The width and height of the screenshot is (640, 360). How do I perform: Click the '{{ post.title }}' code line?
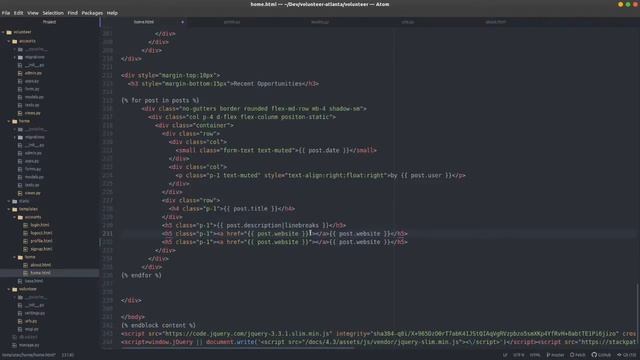(232, 209)
